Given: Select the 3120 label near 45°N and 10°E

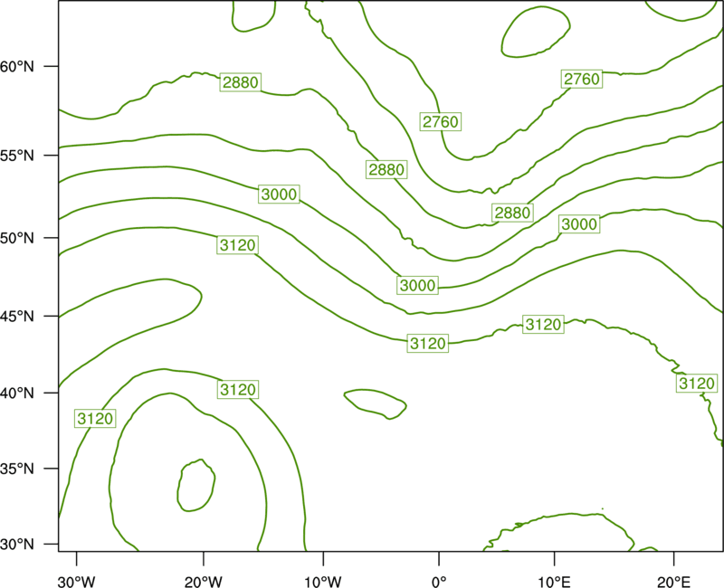Looking at the screenshot, I should 544,324.
